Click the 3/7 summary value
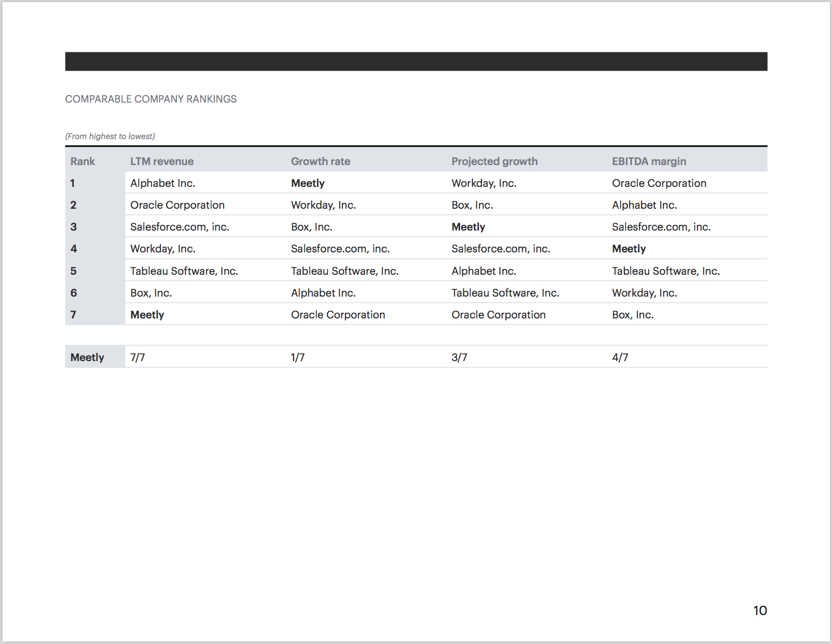This screenshot has height=644, width=832. click(459, 358)
